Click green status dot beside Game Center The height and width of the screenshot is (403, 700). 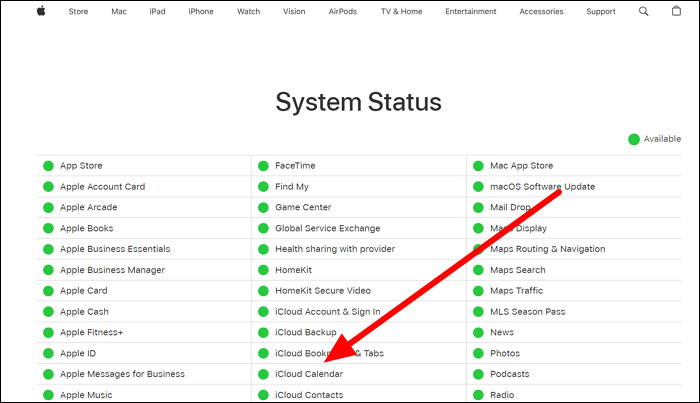point(263,208)
